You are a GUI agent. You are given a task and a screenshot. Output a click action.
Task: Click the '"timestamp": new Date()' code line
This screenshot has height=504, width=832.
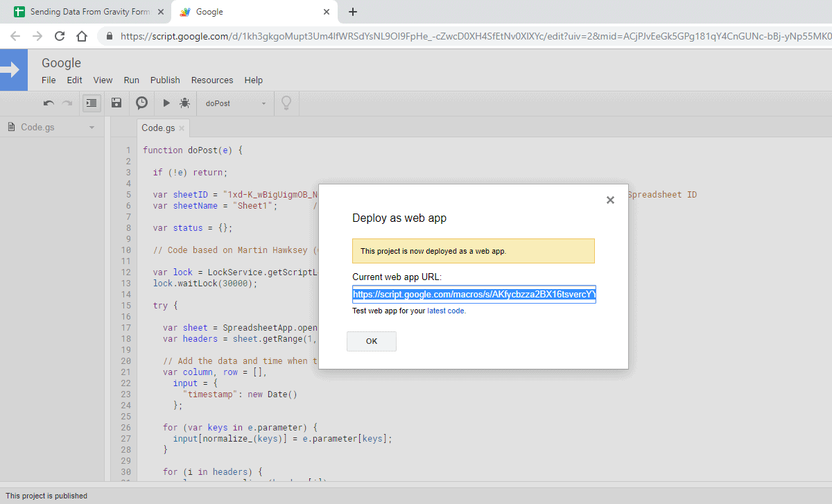[x=240, y=394]
